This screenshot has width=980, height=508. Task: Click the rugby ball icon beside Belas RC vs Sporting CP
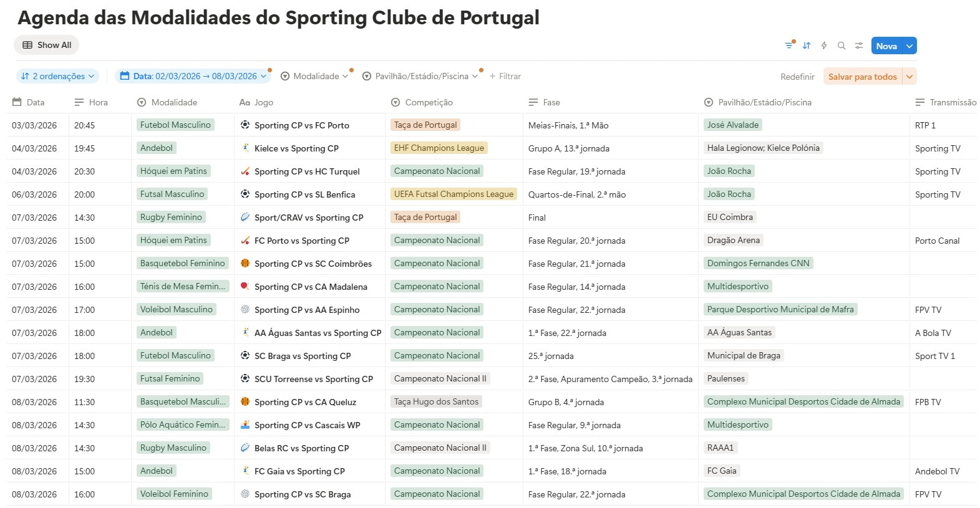click(x=245, y=448)
